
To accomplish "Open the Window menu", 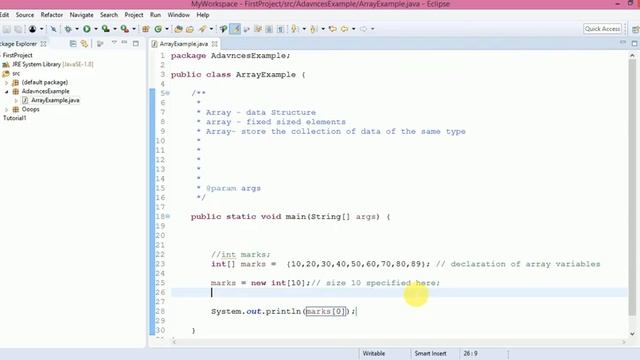I will point(178,15).
